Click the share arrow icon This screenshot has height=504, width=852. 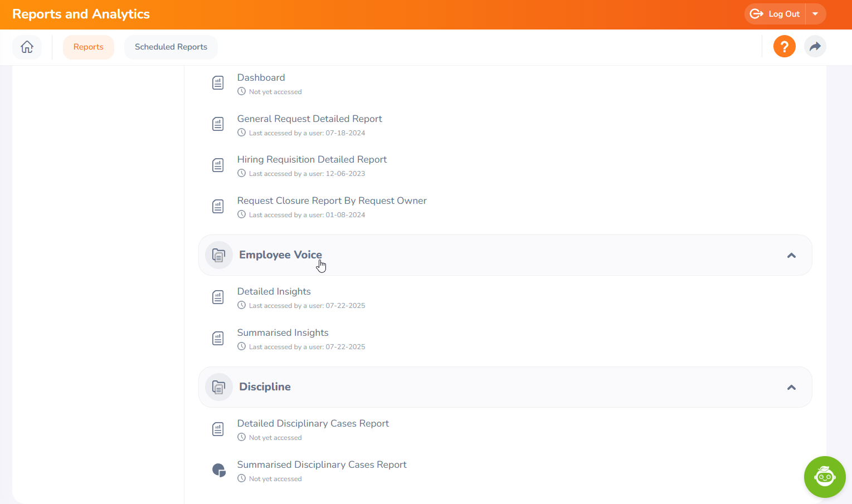tap(815, 46)
